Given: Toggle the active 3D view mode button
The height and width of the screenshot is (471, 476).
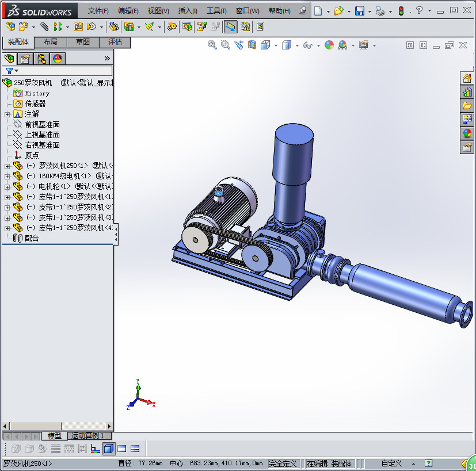Looking at the screenshot, I should tap(109, 449).
